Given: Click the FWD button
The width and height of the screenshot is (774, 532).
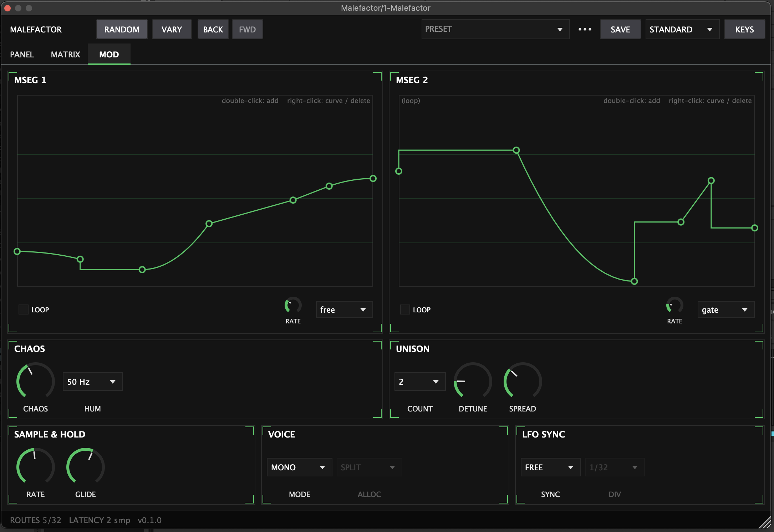Looking at the screenshot, I should tap(247, 29).
